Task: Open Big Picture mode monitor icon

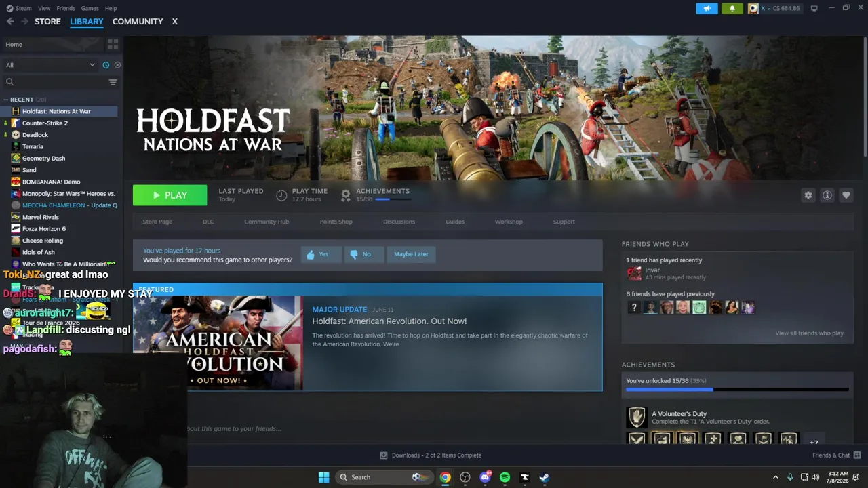Action: 814,8
